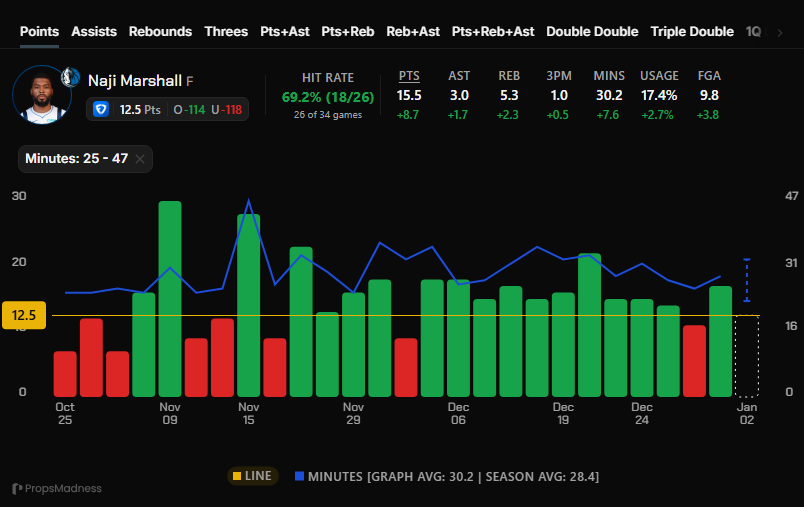Click the FanDuel sportsbook shield icon
This screenshot has height=507, width=804.
(x=100, y=109)
